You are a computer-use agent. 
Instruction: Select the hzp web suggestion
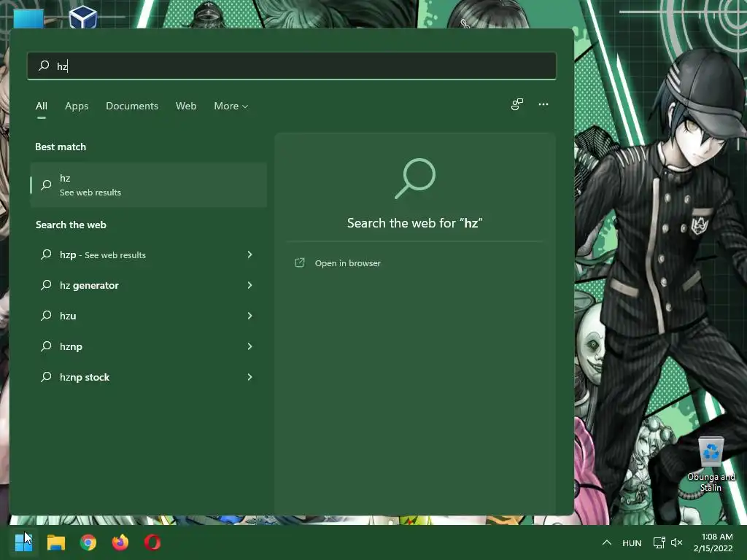(149, 254)
